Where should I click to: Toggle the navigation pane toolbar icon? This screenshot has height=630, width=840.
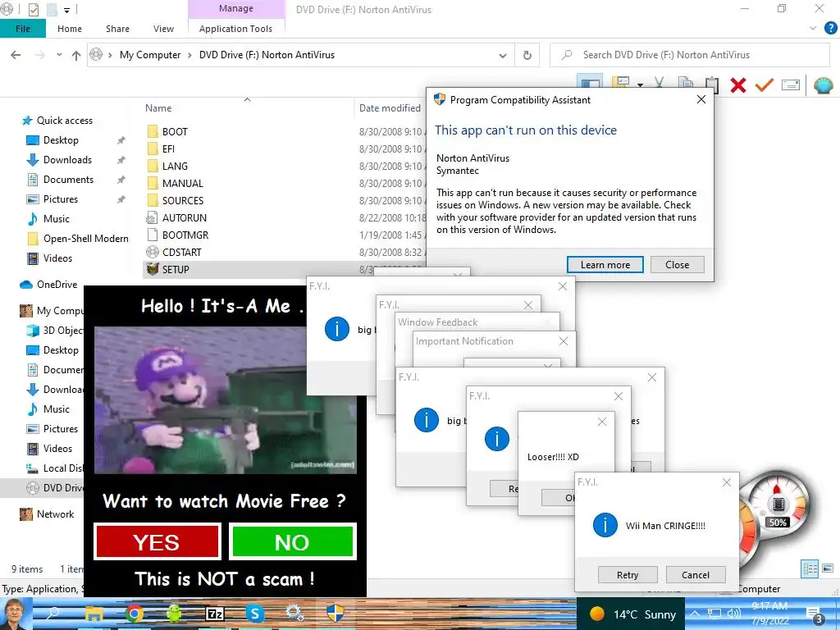(x=590, y=84)
